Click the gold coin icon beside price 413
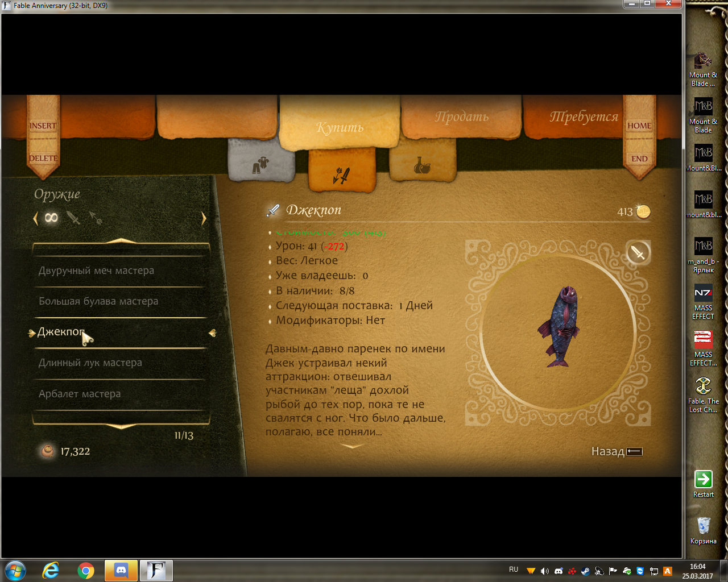This screenshot has width=728, height=582. (x=643, y=211)
